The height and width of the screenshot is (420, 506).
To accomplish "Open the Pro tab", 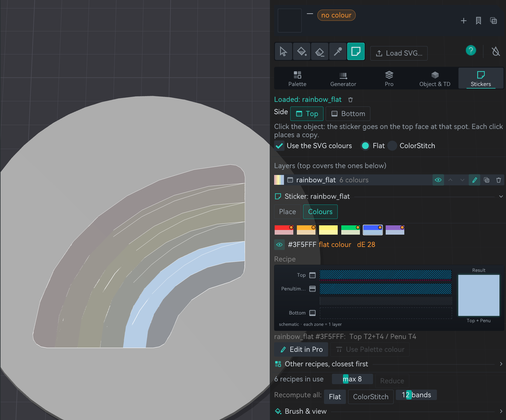I will (x=389, y=79).
